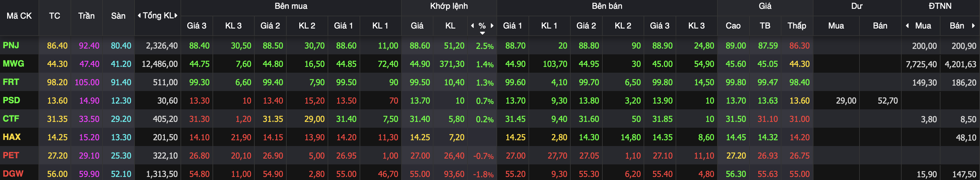The image size is (980, 180).
Task: Click FRT reference price 98.20
Action: [x=57, y=83]
